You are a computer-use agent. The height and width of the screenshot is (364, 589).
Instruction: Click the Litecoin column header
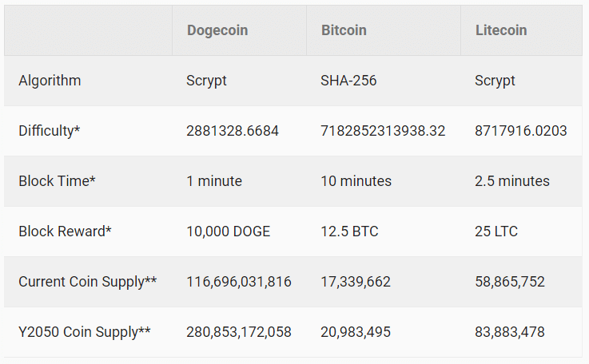click(x=501, y=30)
